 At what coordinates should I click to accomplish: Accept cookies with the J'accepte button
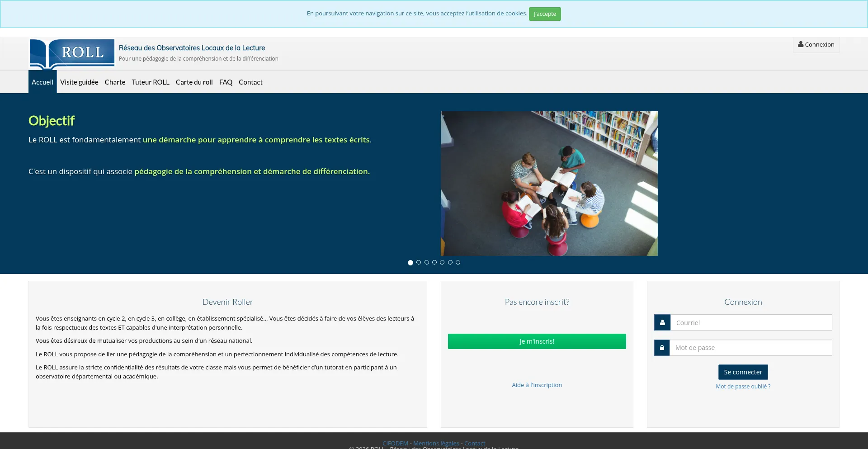pyautogui.click(x=545, y=14)
